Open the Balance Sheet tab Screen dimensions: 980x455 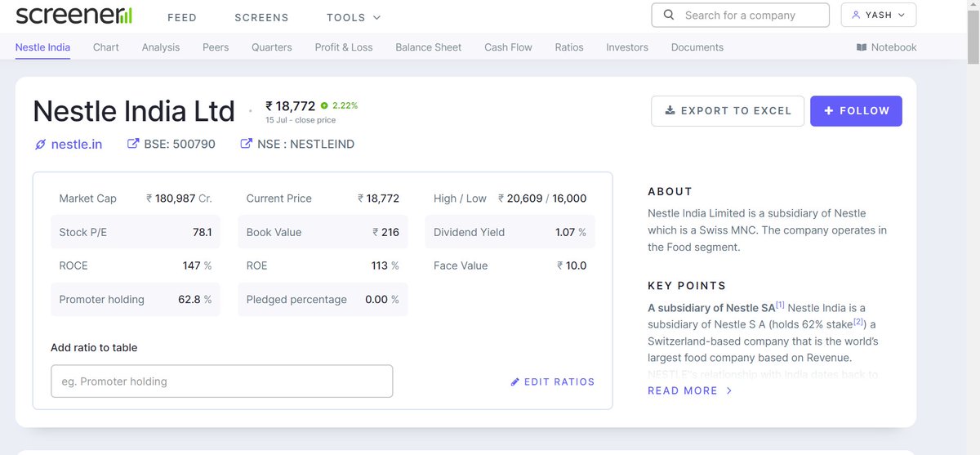(429, 47)
